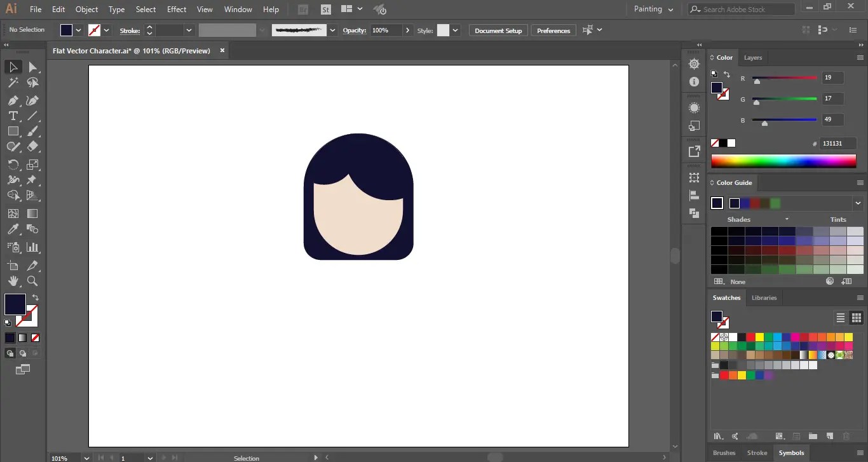868x462 pixels.
Task: Switch swatches to thumbnail grid view
Action: (x=856, y=318)
